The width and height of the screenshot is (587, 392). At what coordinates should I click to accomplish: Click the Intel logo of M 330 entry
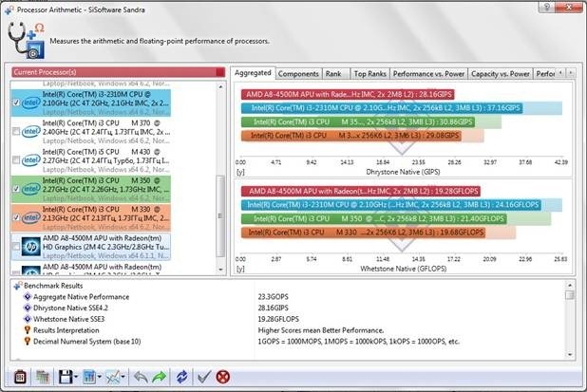click(x=31, y=217)
